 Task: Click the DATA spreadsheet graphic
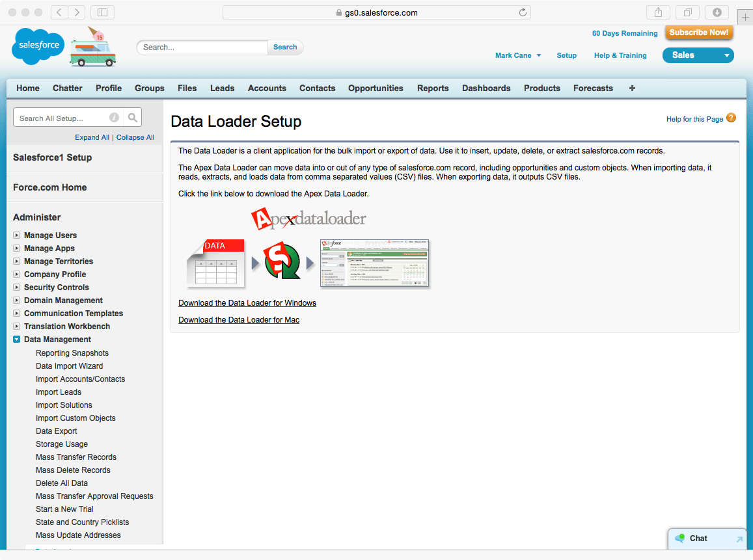point(216,263)
